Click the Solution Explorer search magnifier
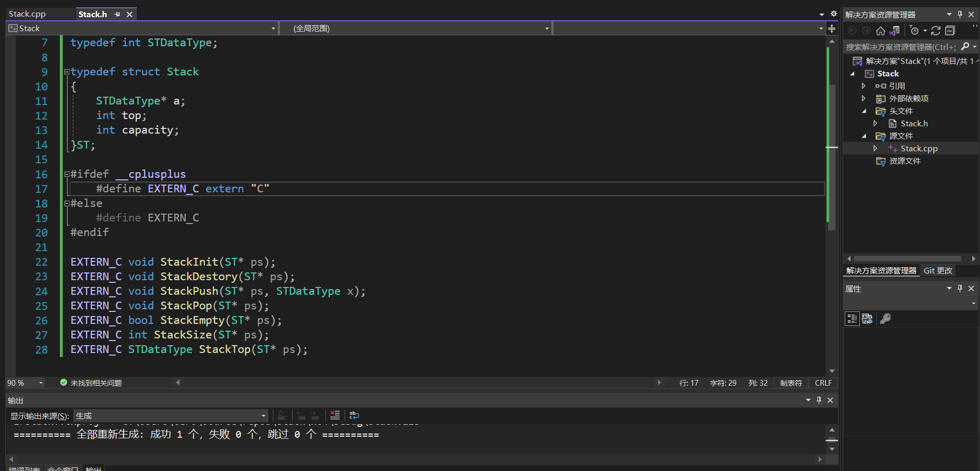 [965, 47]
